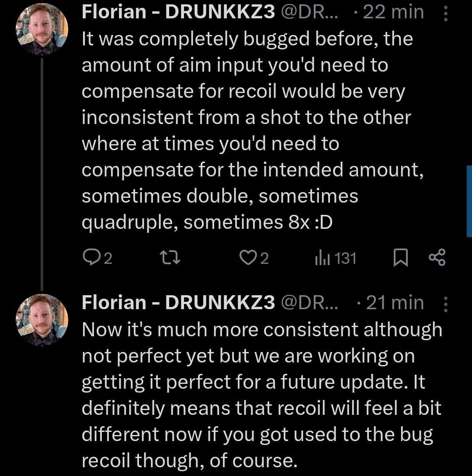The image size is (472, 476).
Task: Open view analytics showing 131 views
Action: 335,259
